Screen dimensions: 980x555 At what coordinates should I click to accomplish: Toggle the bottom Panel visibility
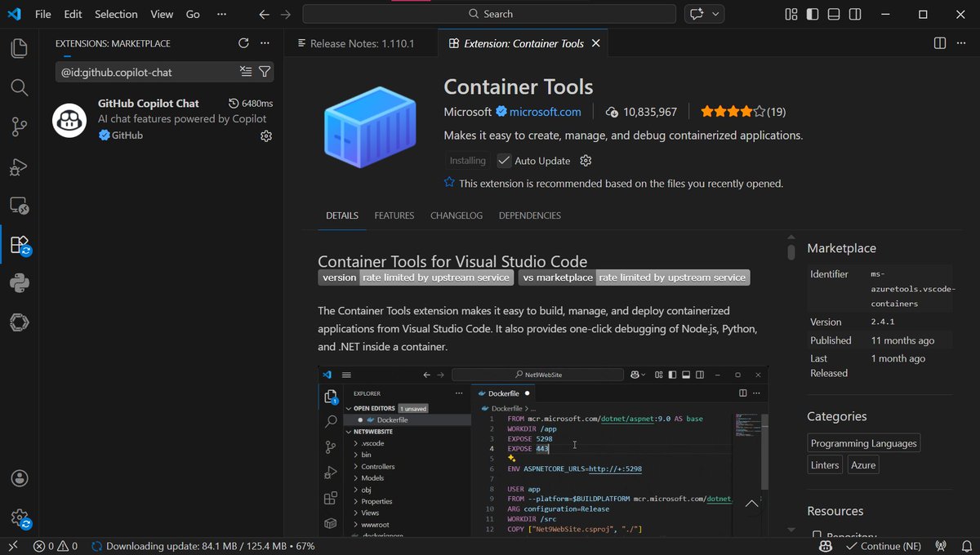834,14
